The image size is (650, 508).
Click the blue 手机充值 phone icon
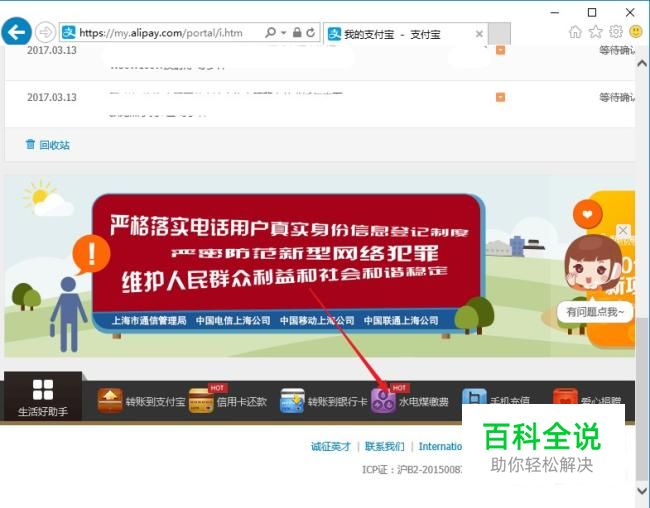[474, 396]
